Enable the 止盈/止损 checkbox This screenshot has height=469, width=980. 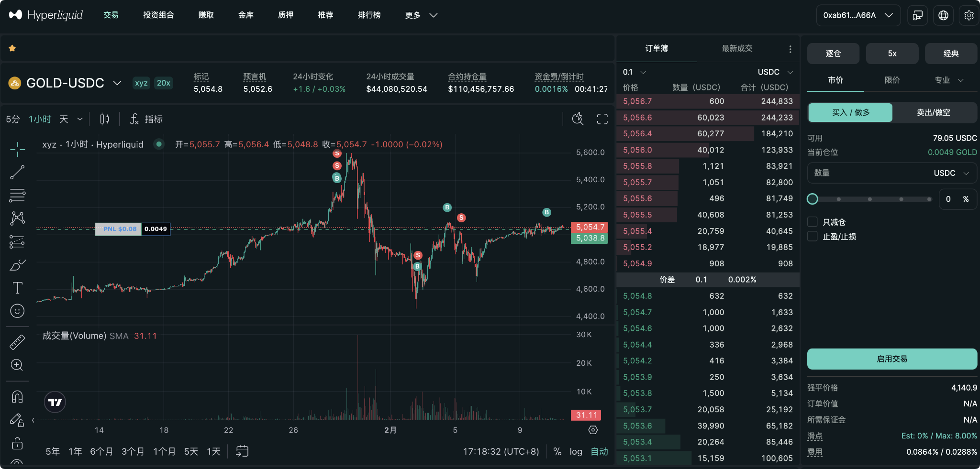point(812,237)
